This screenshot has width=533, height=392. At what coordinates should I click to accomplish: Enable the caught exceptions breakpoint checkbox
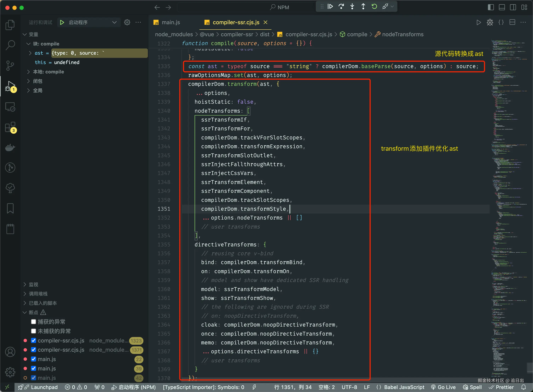33,322
